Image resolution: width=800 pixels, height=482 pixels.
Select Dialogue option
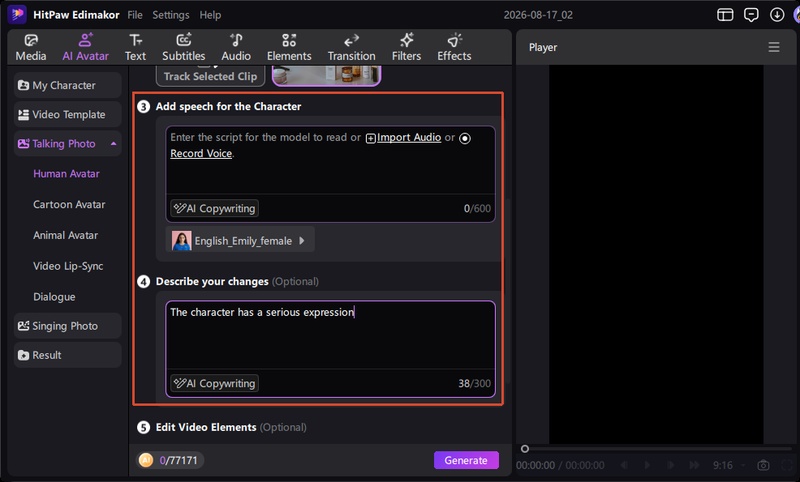click(x=54, y=296)
